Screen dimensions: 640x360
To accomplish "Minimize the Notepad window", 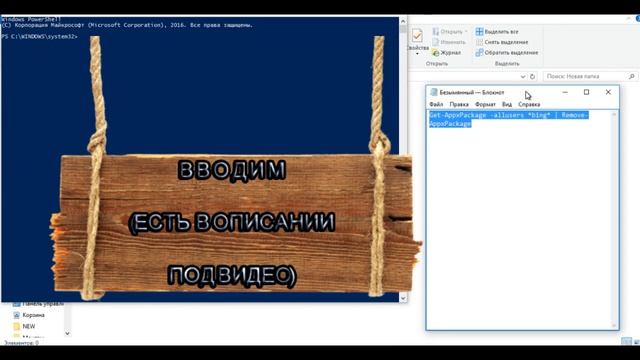I will point(565,92).
